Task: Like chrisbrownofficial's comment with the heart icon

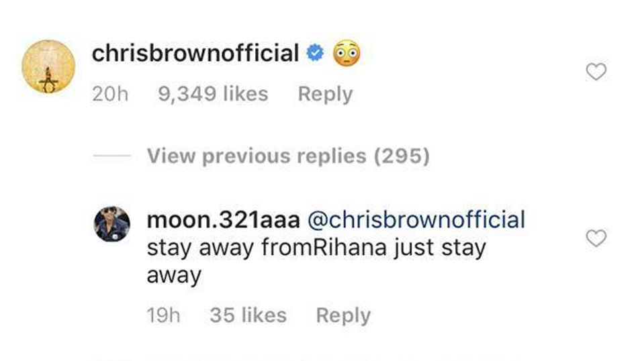Action: pos(596,72)
